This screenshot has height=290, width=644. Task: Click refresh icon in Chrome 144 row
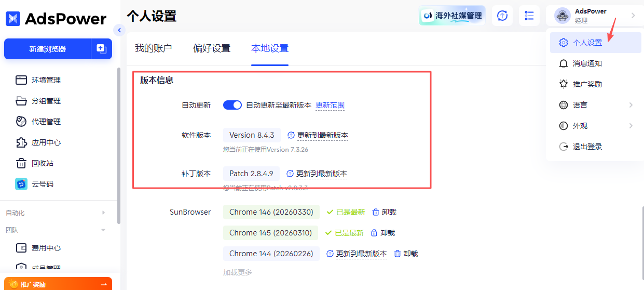330,254
